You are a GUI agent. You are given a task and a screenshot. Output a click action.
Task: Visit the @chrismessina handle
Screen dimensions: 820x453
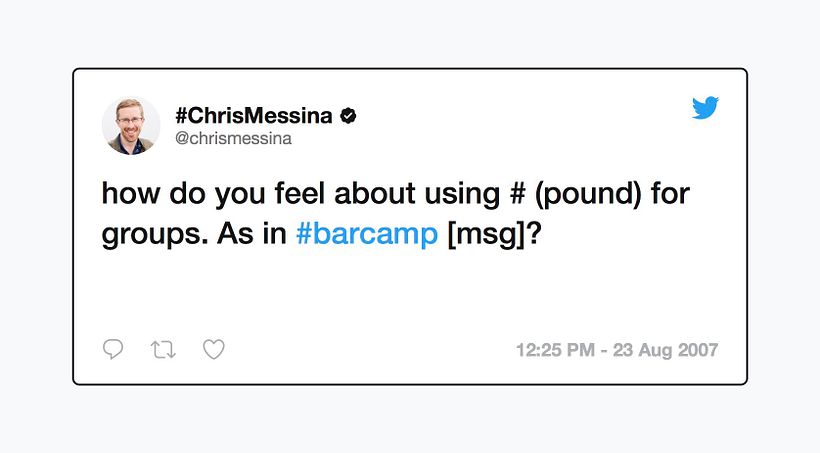(x=233, y=139)
